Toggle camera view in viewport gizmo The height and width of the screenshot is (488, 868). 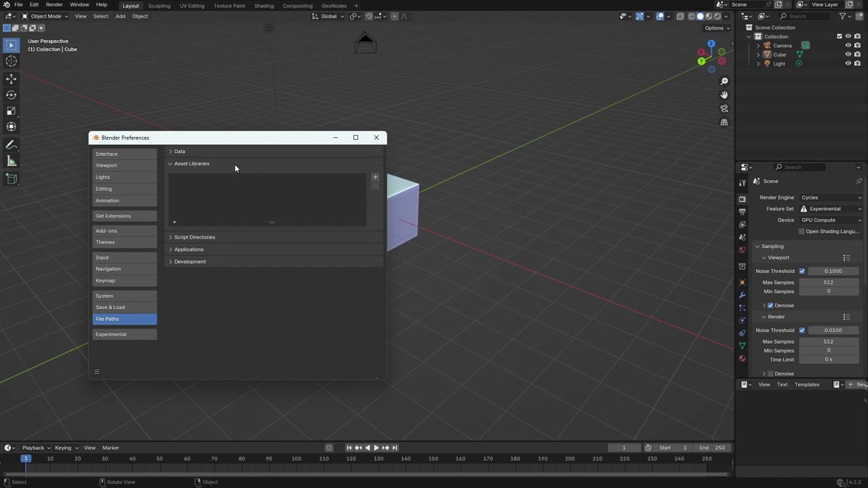pyautogui.click(x=724, y=108)
